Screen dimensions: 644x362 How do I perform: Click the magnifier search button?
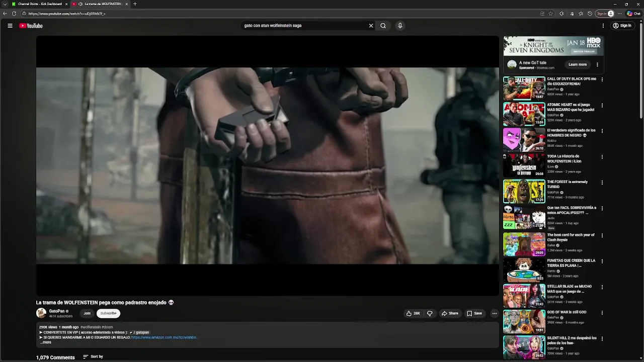[383, 26]
